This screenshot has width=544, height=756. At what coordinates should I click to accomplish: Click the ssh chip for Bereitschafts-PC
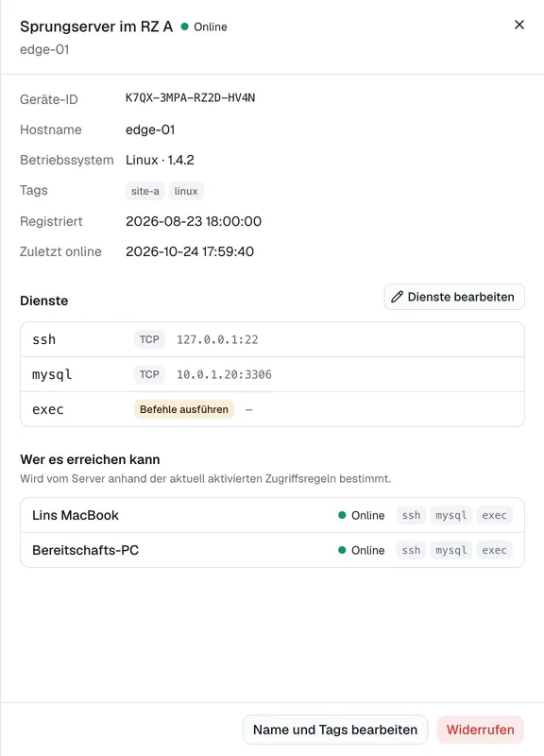(x=411, y=550)
